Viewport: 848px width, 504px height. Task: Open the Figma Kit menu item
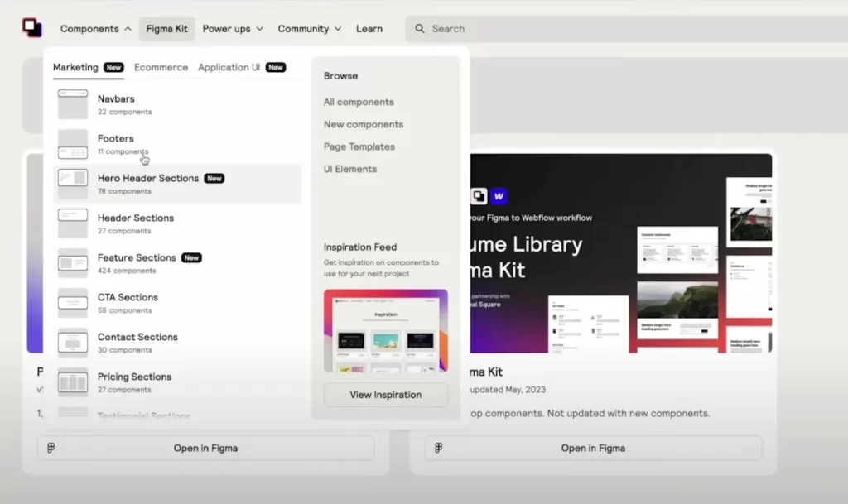point(166,29)
